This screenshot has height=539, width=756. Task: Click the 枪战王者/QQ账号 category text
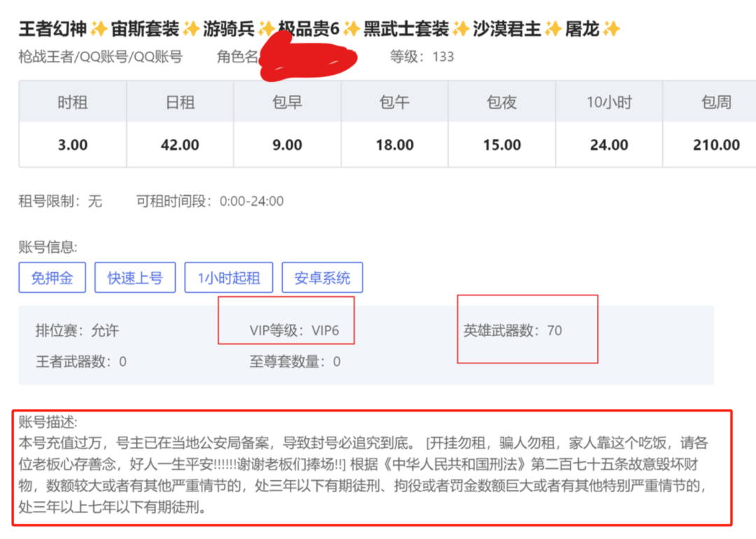coord(100,57)
